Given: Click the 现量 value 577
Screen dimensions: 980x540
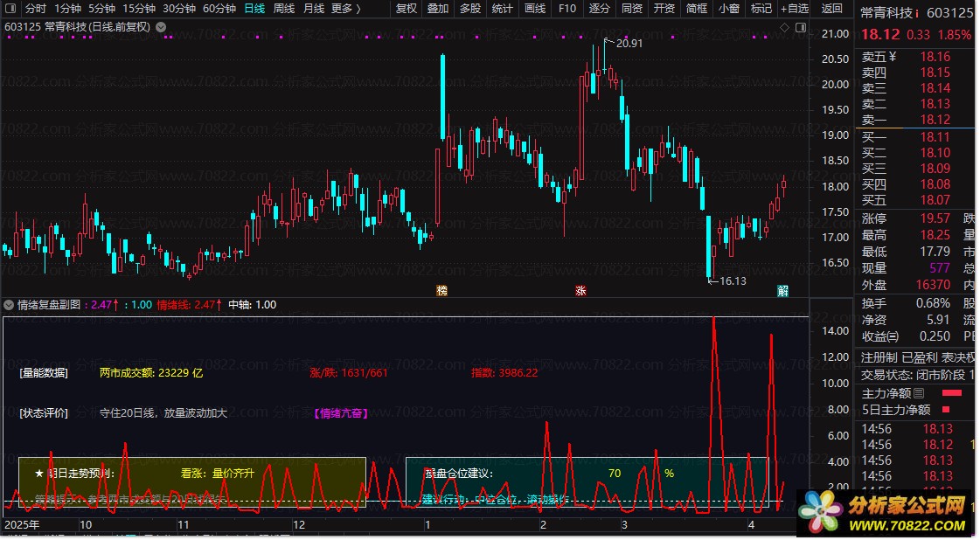Looking at the screenshot, I should 940,268.
